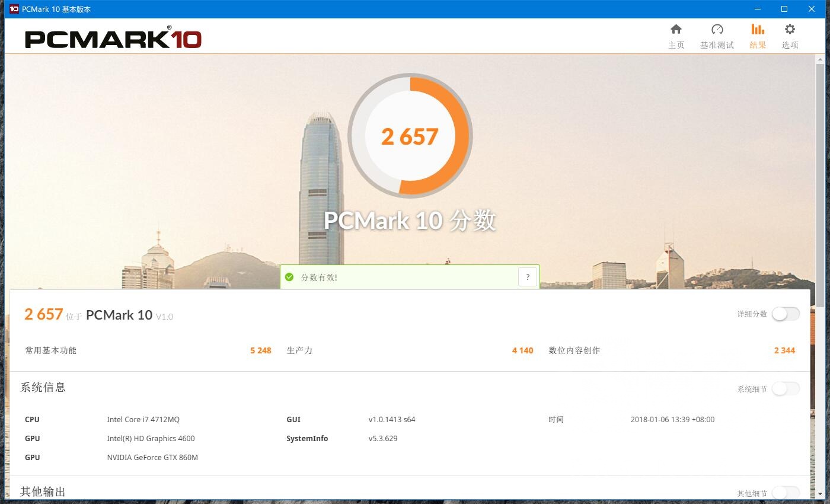Select the 数位内容创作 score 2 344
830x504 pixels.
(784, 350)
